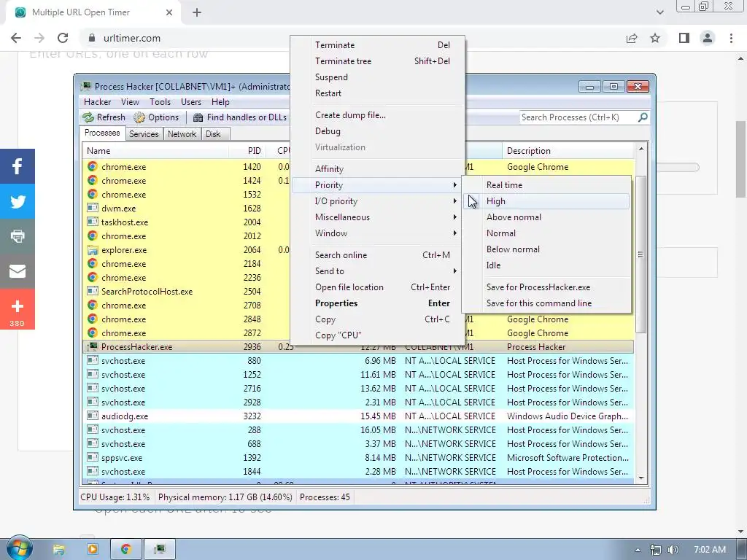Click the Windows Start orb
Screen dimensions: 747x560
point(19,548)
